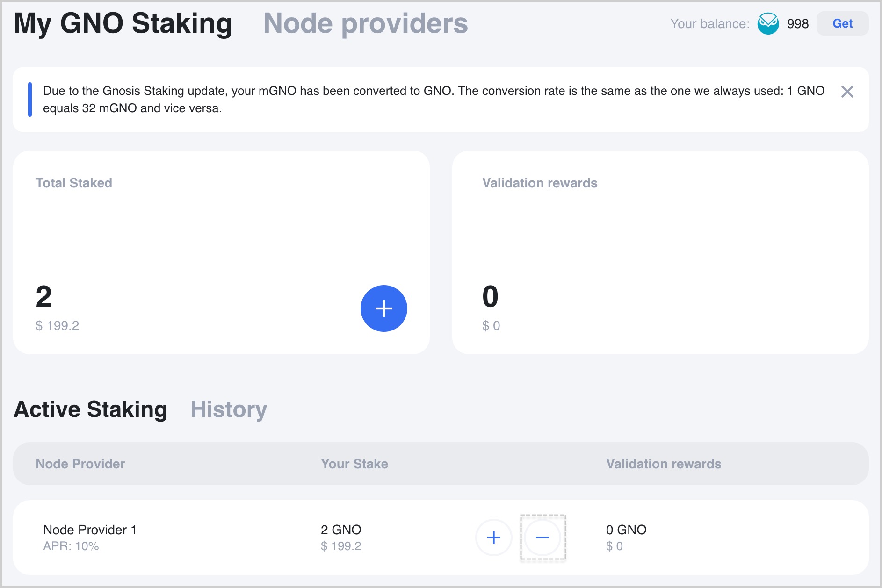Switch to the Node providers tab

click(366, 23)
